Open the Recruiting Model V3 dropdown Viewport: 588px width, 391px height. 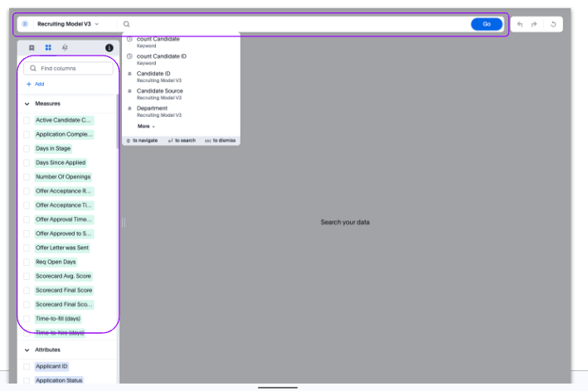pos(68,24)
